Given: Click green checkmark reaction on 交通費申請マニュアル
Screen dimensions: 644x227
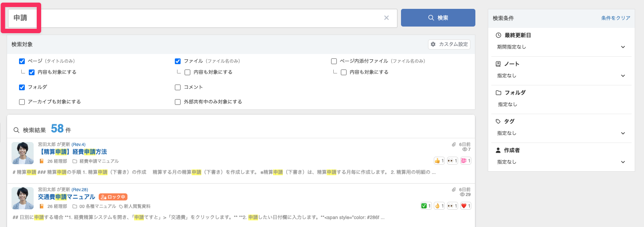Looking at the screenshot, I should coord(426,206).
